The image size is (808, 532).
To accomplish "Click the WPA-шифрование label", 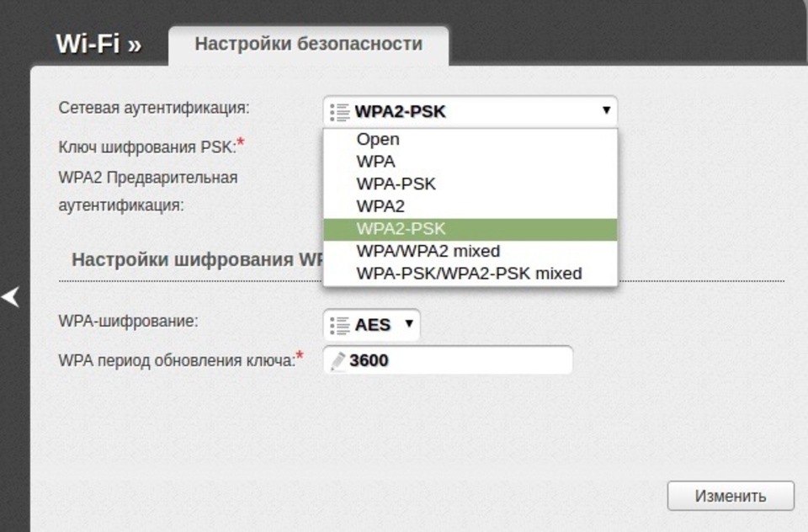I will 128,322.
